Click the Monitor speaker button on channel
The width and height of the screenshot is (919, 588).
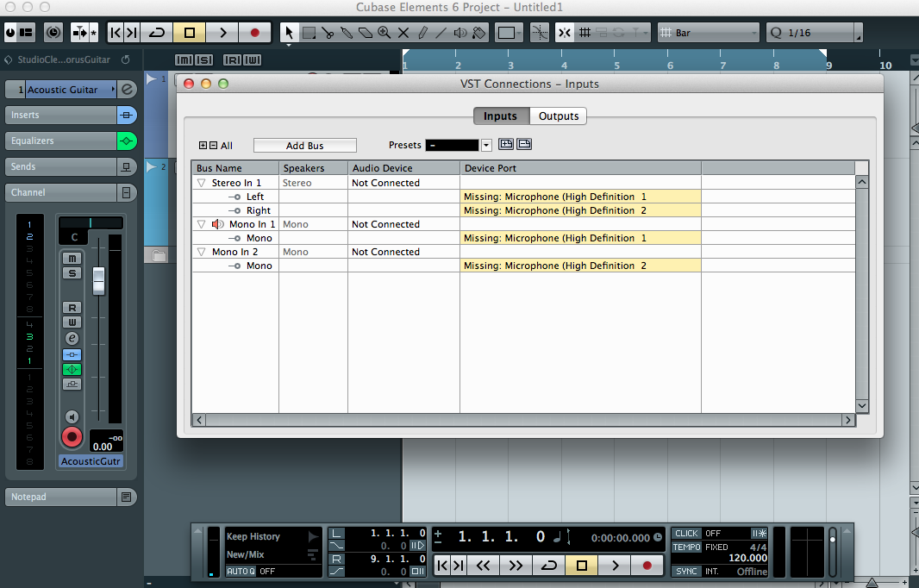[x=72, y=416]
